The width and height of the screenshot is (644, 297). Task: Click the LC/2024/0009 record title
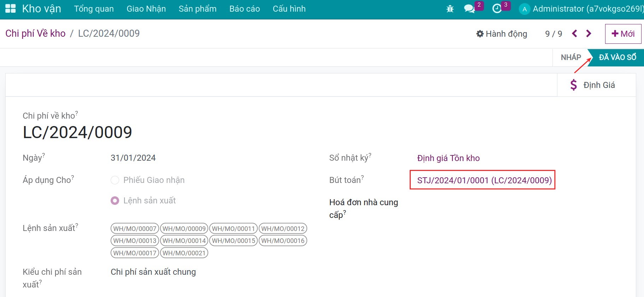tap(77, 132)
